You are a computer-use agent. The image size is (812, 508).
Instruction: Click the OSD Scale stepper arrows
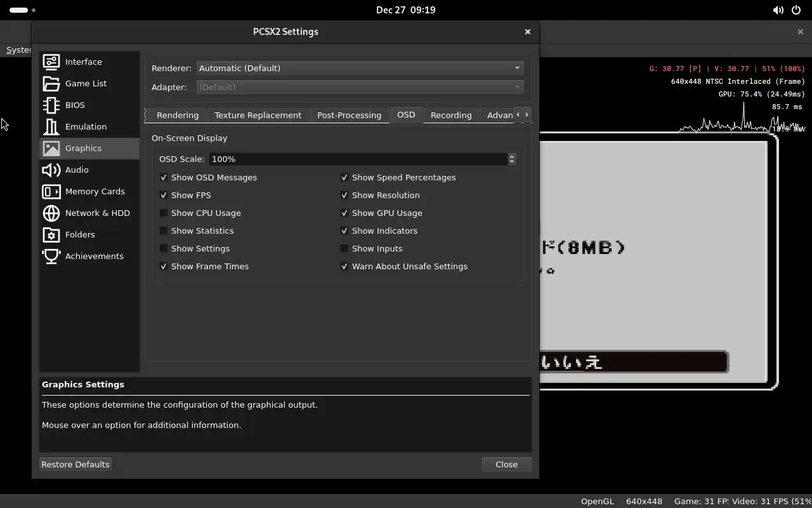(512, 159)
